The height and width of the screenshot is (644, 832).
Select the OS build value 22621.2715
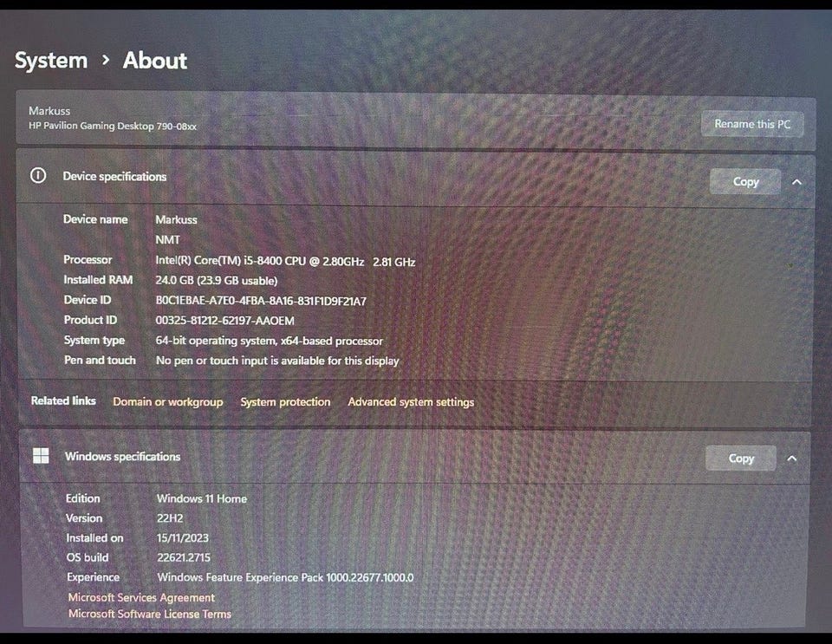pos(184,557)
